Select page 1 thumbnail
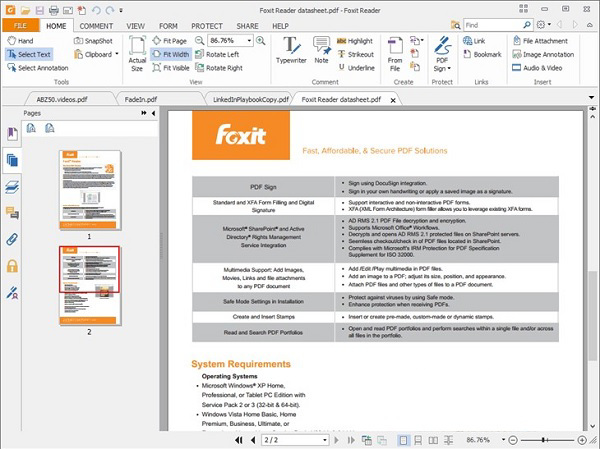600x449 pixels. (x=90, y=190)
